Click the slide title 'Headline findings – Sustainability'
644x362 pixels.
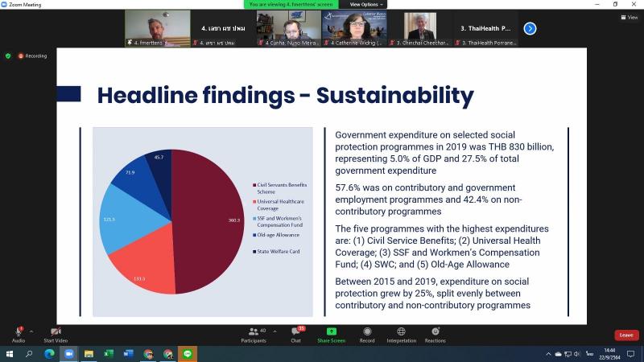click(286, 95)
